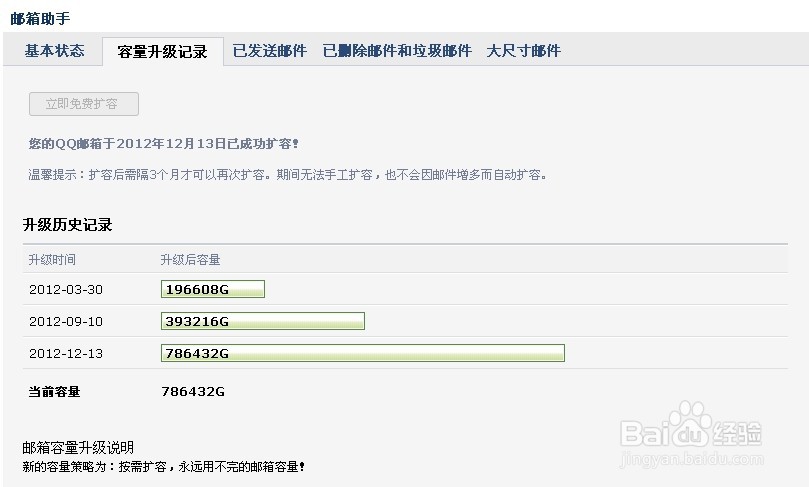
Task: Select the 2012-12-13 upgrade date
Action: [x=66, y=354]
